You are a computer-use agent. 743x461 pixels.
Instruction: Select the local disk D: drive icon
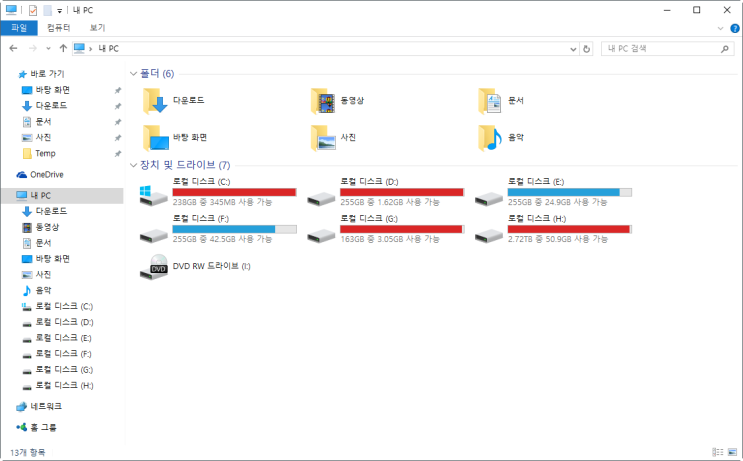[x=321, y=199]
